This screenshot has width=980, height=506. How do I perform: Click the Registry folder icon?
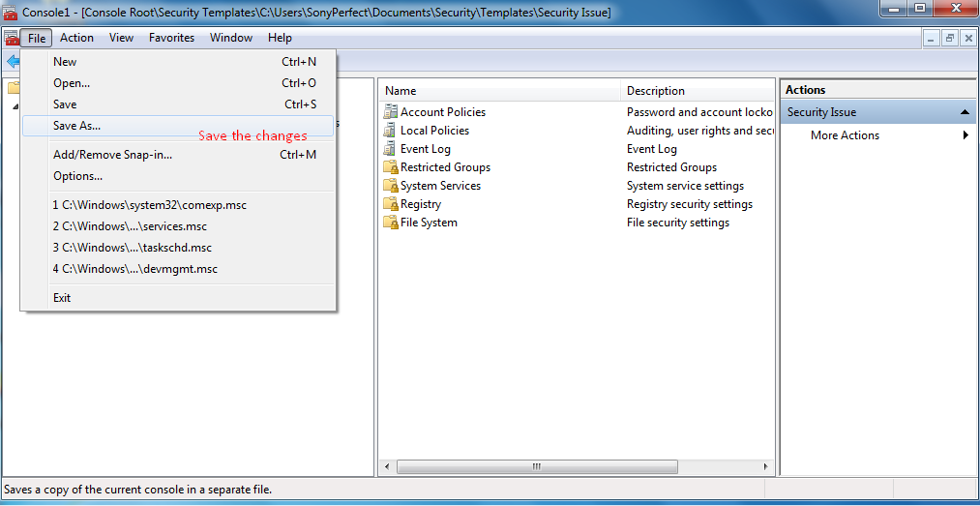[391, 204]
